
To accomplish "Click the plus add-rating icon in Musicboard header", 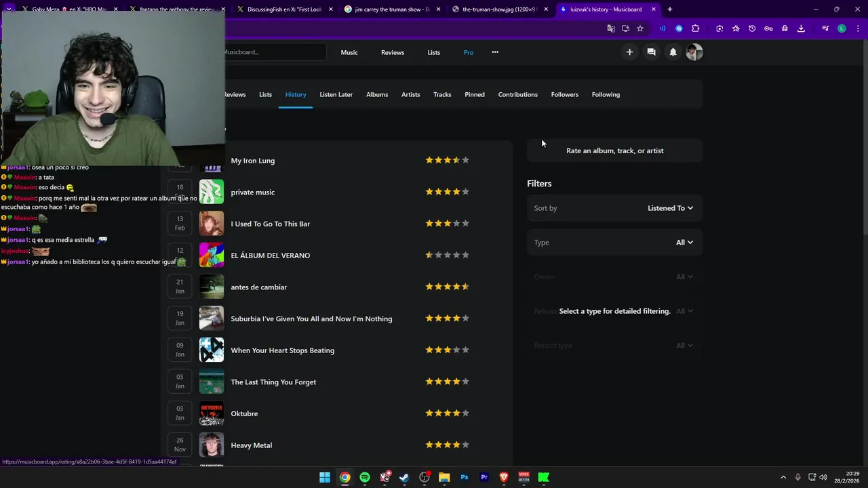I will coord(629,52).
